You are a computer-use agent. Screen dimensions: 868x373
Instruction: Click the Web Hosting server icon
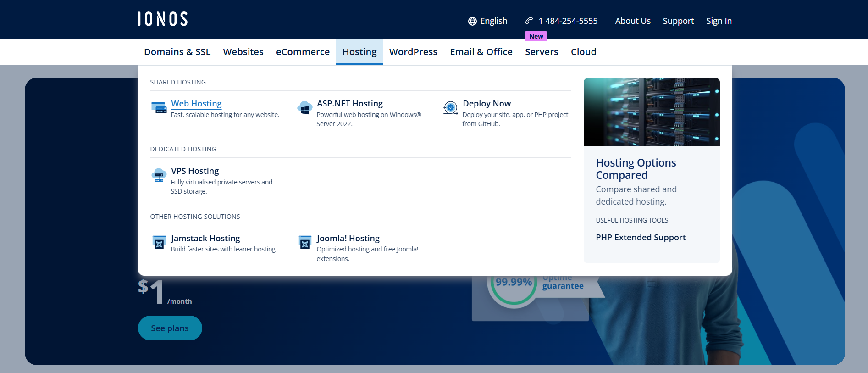click(x=159, y=108)
